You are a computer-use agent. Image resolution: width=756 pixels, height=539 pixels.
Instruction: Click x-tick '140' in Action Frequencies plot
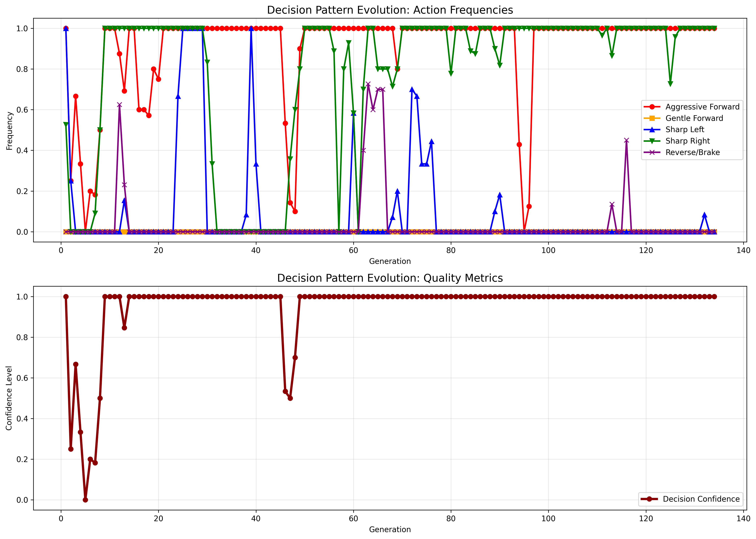coord(743,251)
